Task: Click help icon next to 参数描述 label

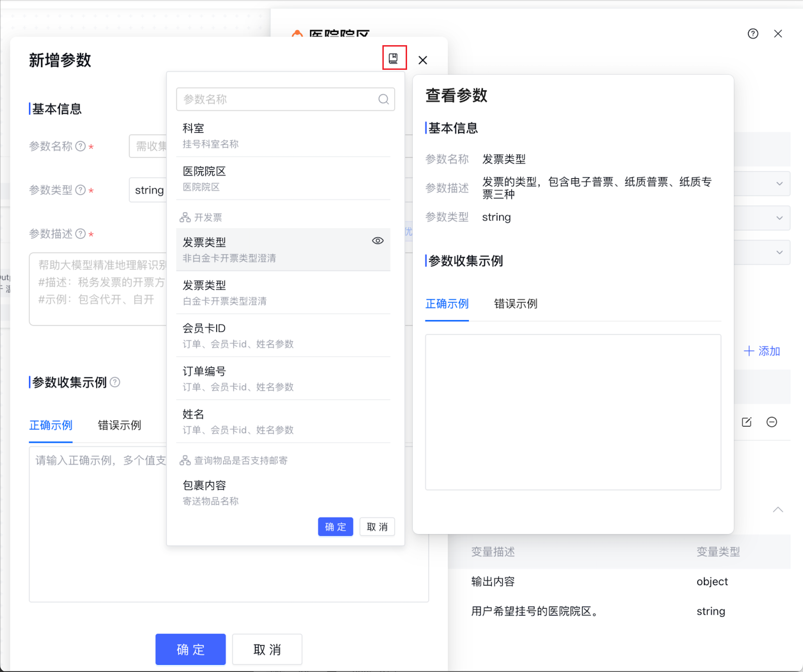Action: (80, 233)
